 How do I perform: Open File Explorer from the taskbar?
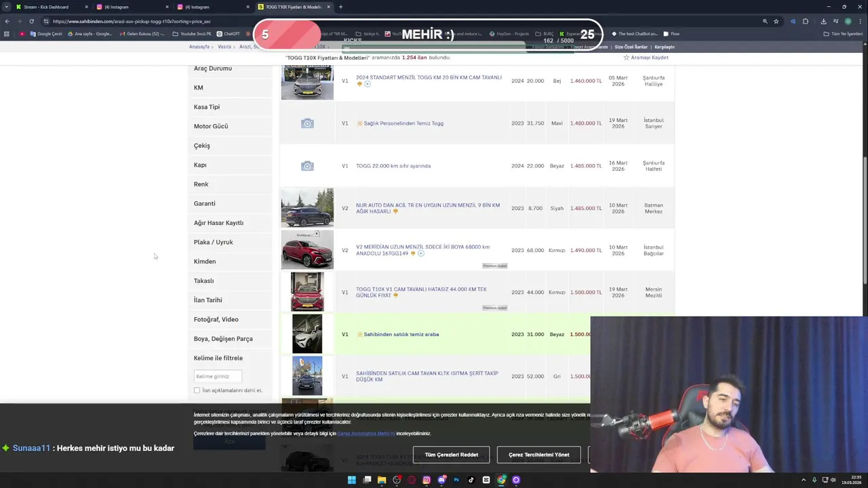[382, 480]
